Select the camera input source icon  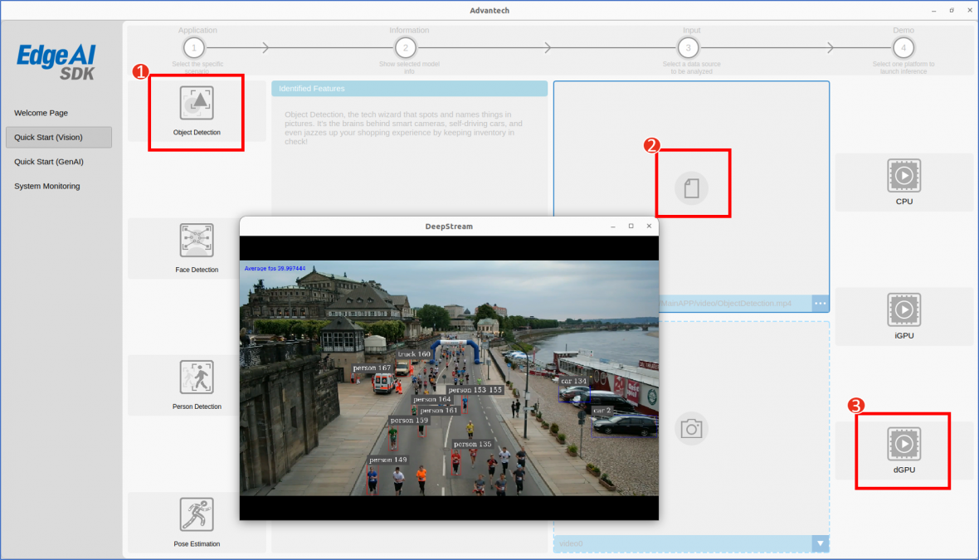click(x=691, y=428)
